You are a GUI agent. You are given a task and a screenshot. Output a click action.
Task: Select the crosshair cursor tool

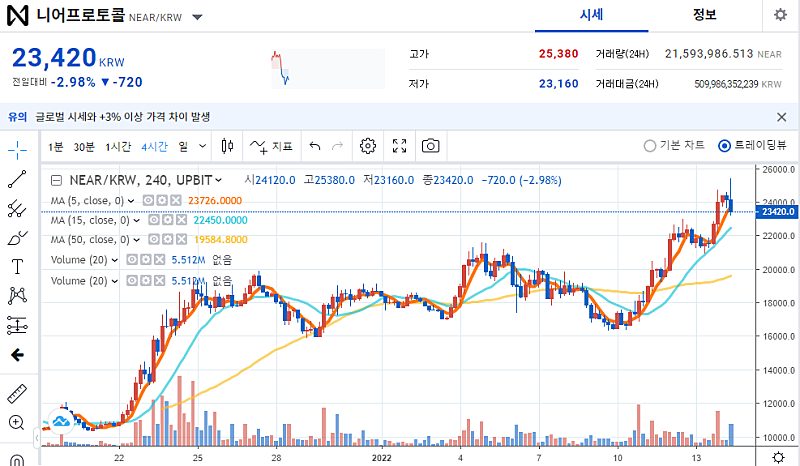(x=17, y=150)
